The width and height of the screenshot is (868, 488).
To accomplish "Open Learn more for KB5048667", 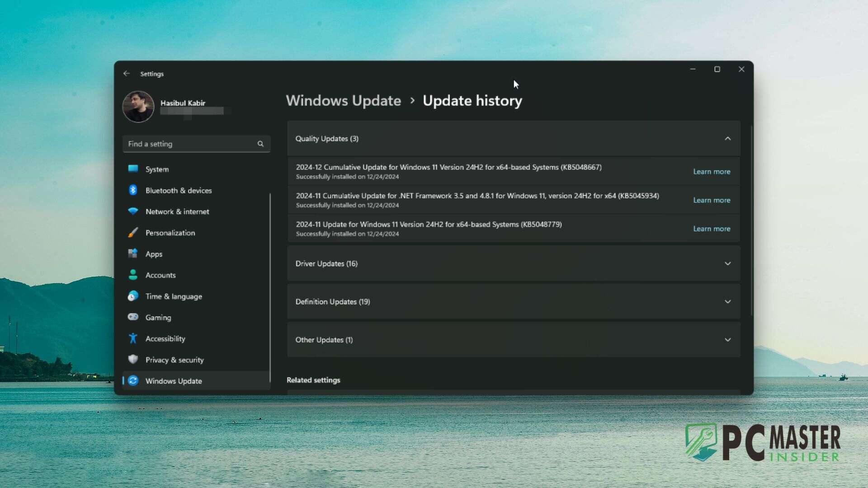I will pos(712,171).
